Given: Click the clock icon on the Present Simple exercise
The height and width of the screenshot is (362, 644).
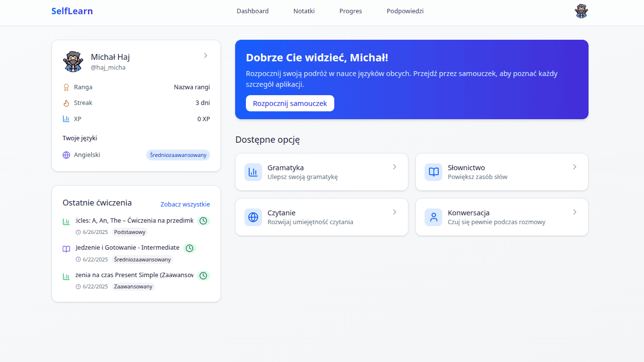Looking at the screenshot, I should click(x=203, y=275).
